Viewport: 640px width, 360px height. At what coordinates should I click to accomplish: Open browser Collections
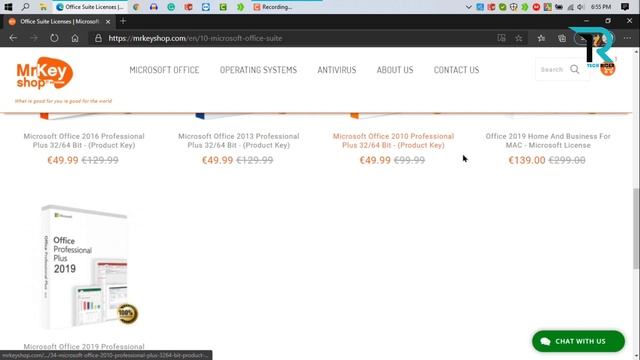point(562,38)
